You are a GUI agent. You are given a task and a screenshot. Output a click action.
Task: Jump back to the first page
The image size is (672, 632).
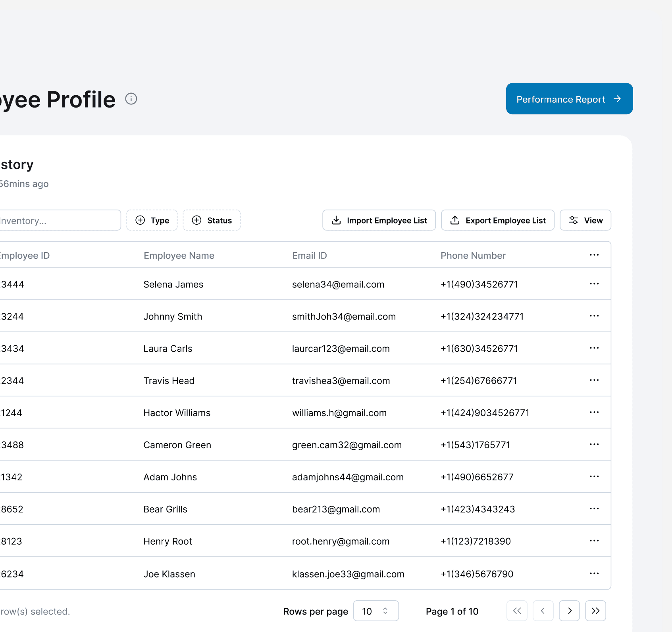click(x=517, y=611)
